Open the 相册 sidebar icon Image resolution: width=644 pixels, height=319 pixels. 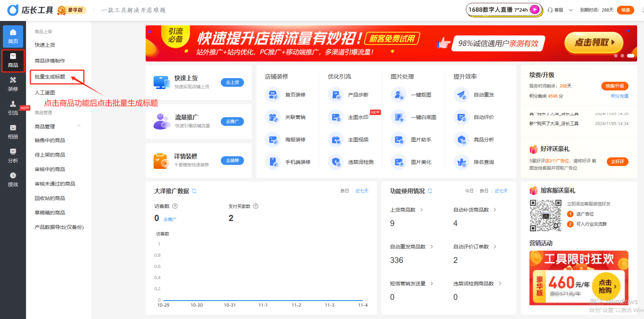point(13,132)
